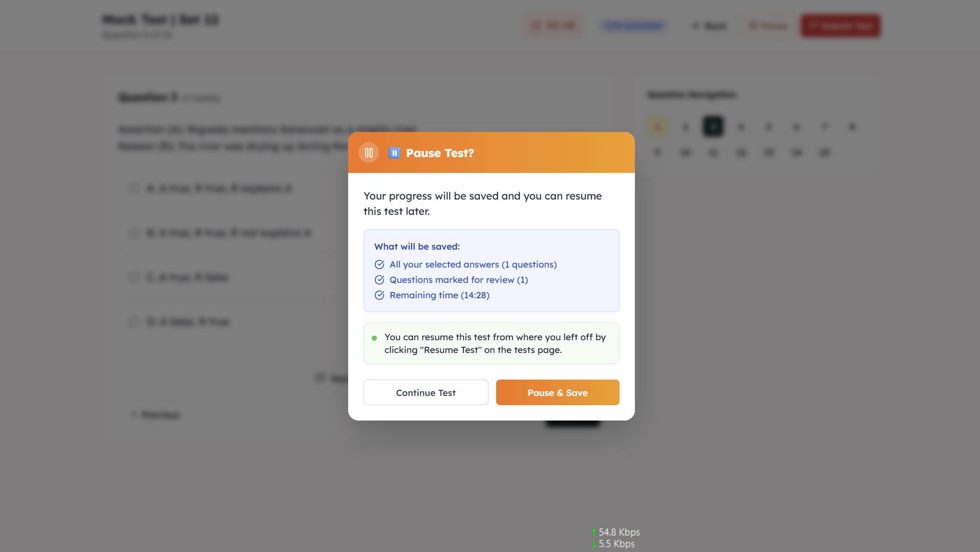Click the Previous question button
980x552 pixels.
[x=156, y=414]
